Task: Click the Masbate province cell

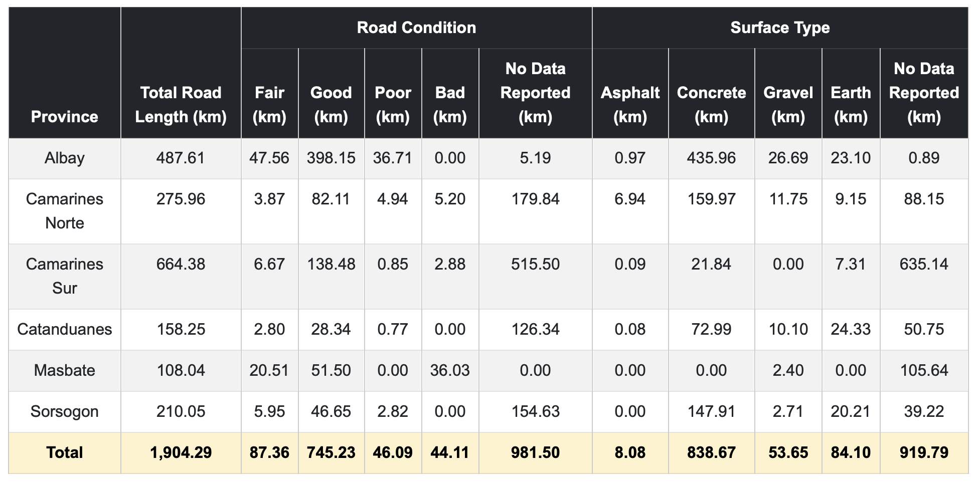Action: (65, 370)
